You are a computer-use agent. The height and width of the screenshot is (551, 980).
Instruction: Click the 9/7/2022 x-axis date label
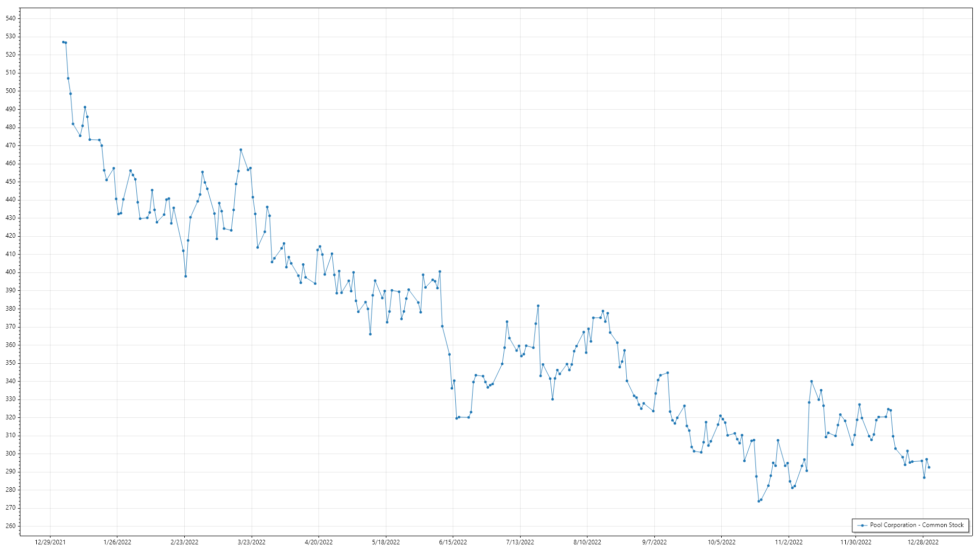pyautogui.click(x=654, y=542)
